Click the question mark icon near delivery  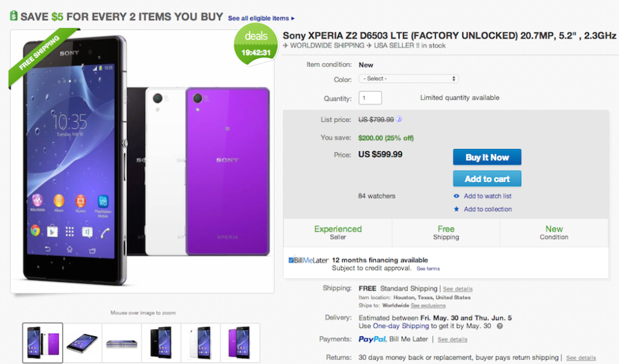(500, 326)
